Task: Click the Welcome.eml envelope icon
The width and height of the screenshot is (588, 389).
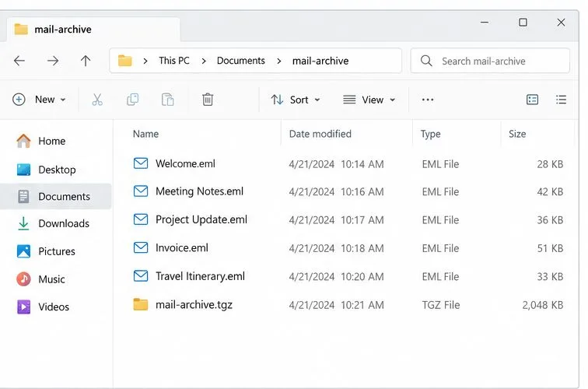Action: (x=141, y=163)
